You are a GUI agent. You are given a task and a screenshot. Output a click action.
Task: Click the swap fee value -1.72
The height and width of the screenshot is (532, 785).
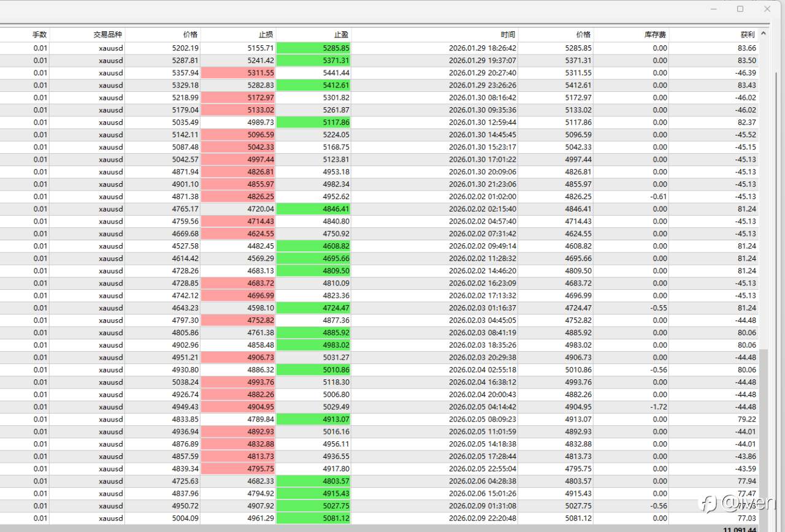tap(659, 407)
